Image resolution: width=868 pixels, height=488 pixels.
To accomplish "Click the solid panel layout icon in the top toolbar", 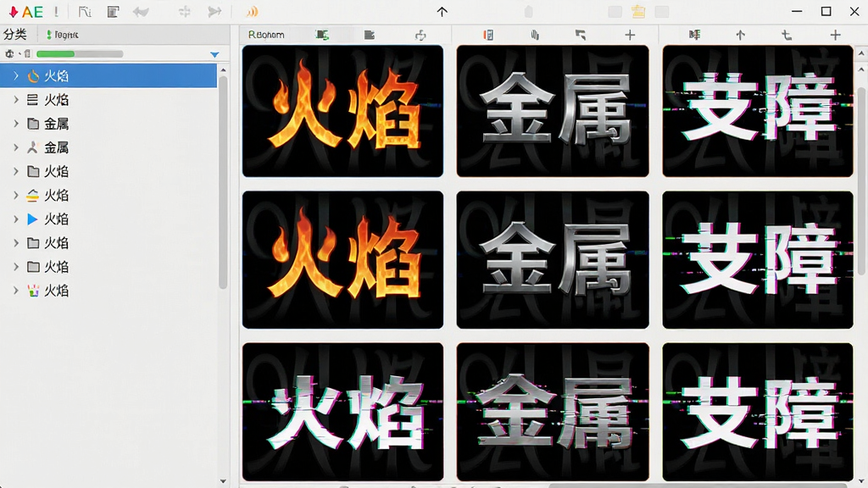I will point(113,12).
